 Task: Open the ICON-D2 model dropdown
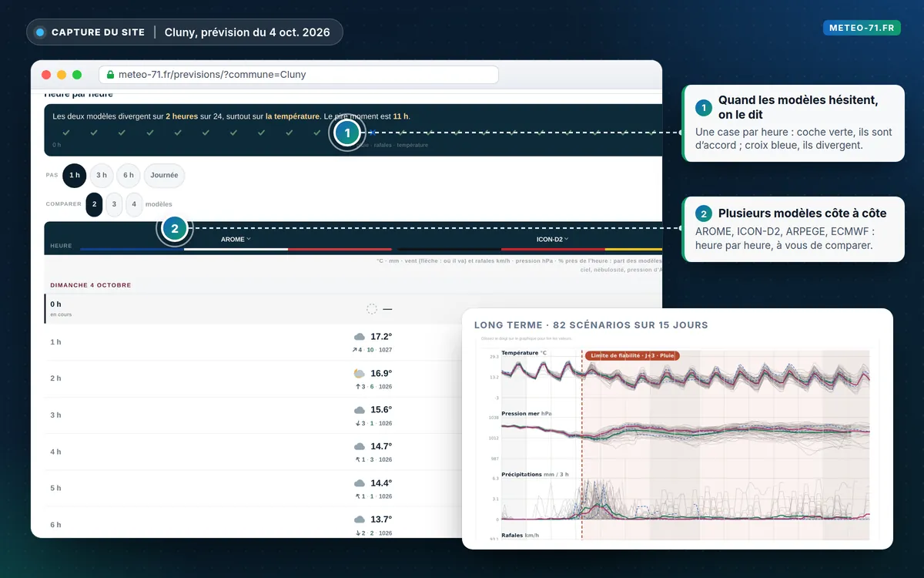pos(551,240)
